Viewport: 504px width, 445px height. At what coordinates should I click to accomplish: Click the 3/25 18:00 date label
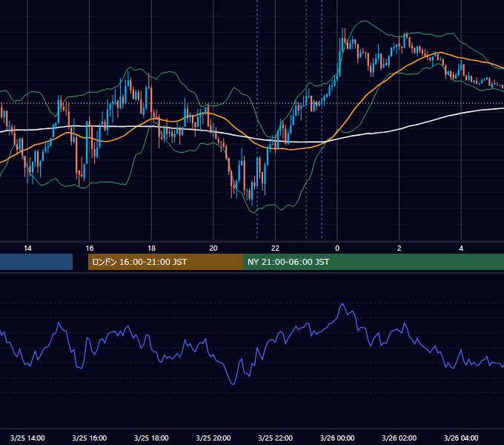(151, 438)
